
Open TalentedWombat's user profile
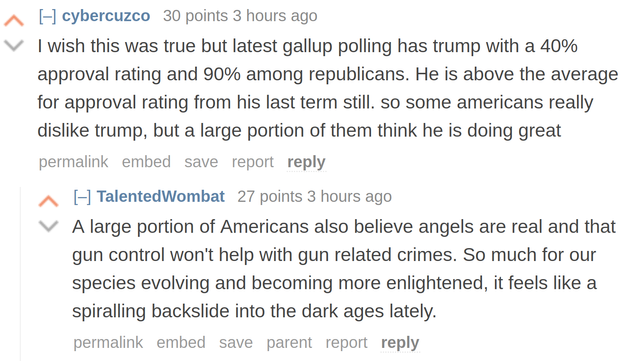coord(161,196)
